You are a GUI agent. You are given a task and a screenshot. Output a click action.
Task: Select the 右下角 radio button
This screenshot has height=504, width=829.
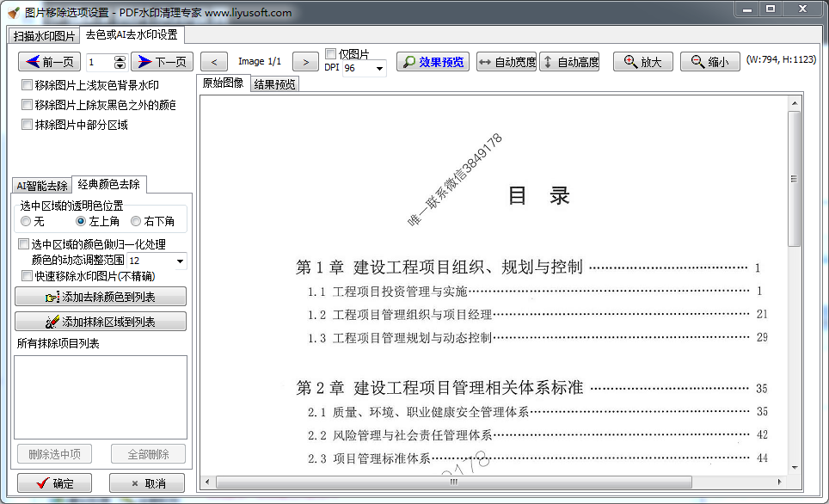[135, 220]
